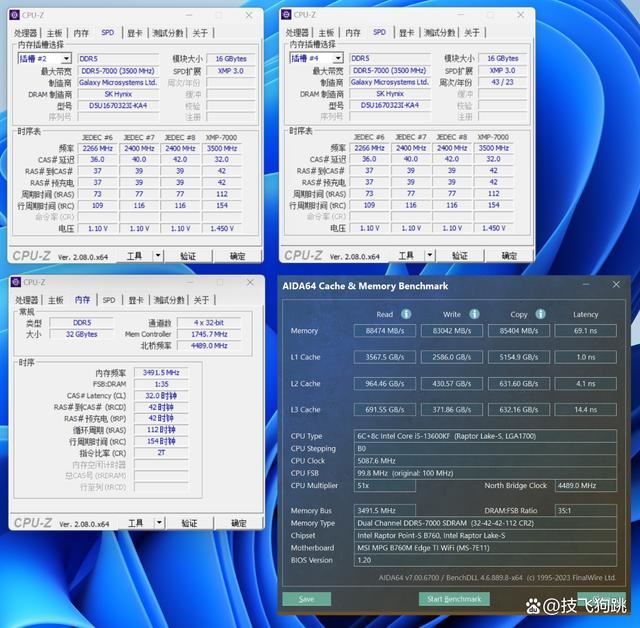
Task: Click CPU Multiplier value 51x
Action: 384,486
